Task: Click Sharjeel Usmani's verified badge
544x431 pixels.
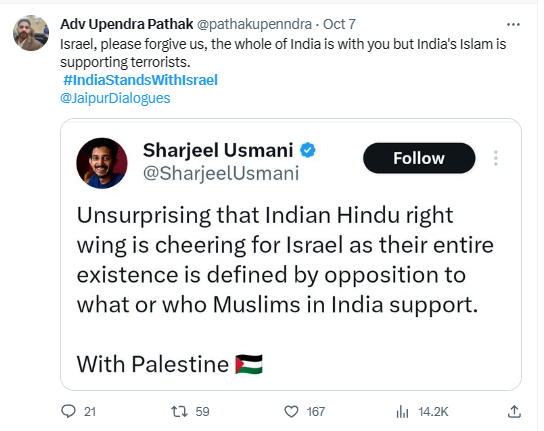Action: pyautogui.click(x=307, y=150)
